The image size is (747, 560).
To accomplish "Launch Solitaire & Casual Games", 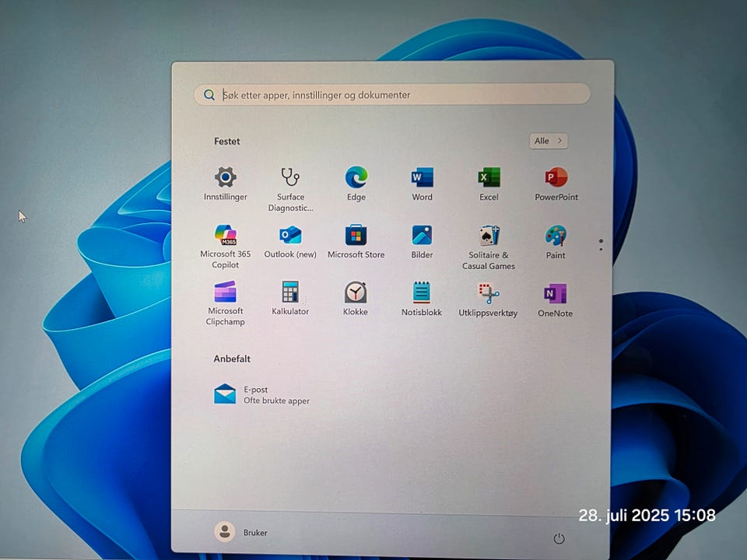I will (x=489, y=247).
